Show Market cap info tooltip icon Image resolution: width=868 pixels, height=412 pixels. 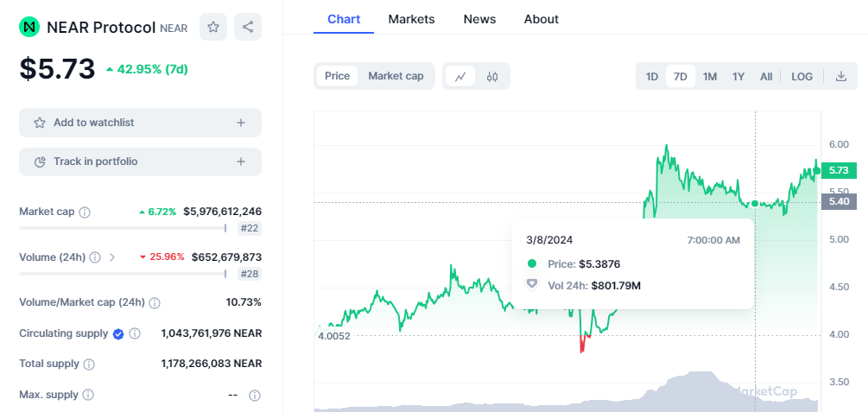(x=85, y=212)
